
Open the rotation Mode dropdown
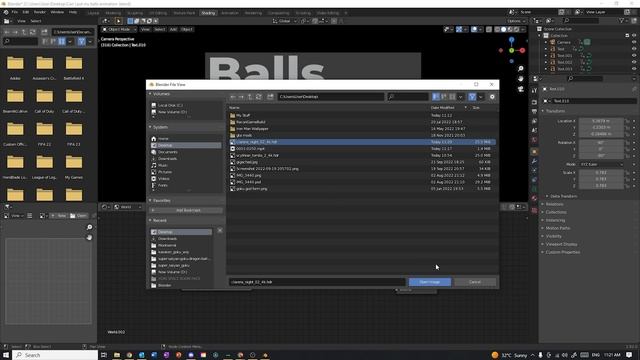[x=601, y=164]
